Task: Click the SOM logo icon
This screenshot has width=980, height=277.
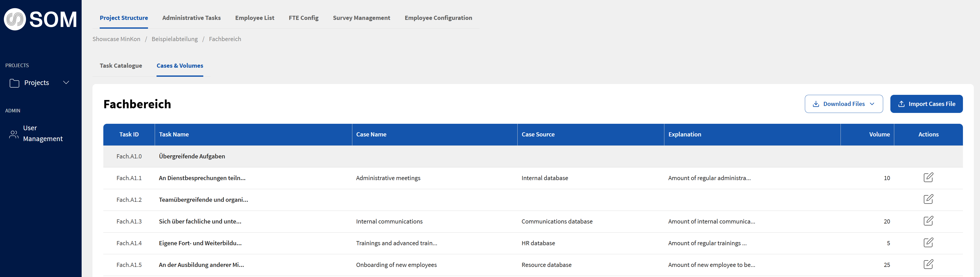Action: 15,19
